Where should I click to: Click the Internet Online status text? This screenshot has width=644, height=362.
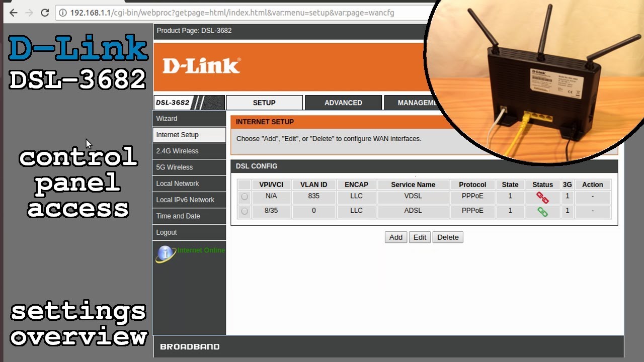tap(201, 250)
